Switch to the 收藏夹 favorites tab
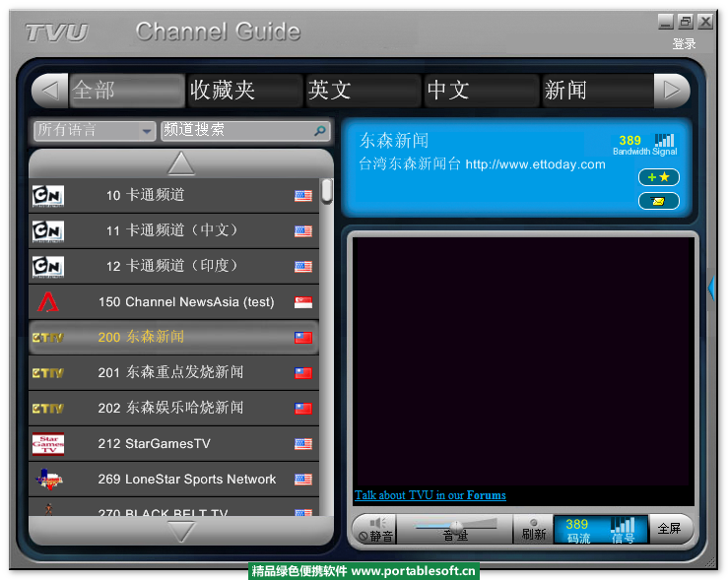The height and width of the screenshot is (580, 728). (x=244, y=91)
